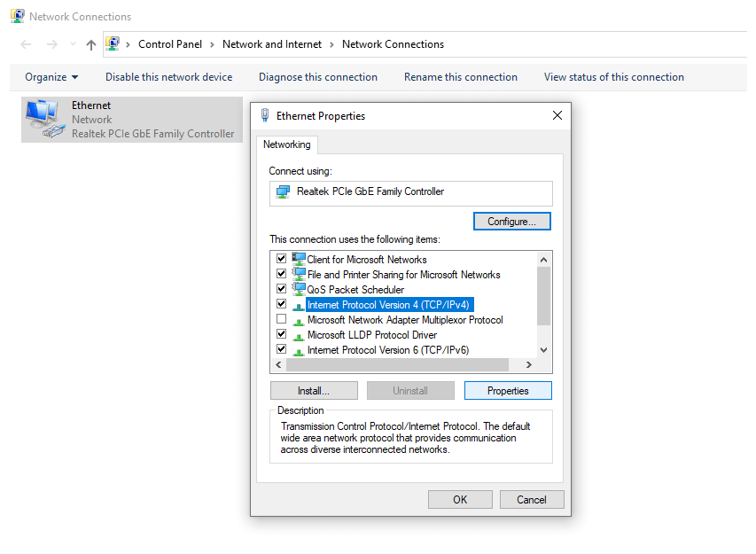Toggle File and Printer Sharing checkbox

pos(282,273)
